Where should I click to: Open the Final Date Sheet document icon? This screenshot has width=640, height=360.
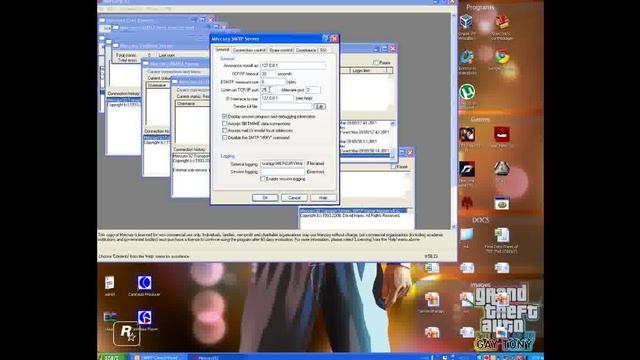point(502,235)
